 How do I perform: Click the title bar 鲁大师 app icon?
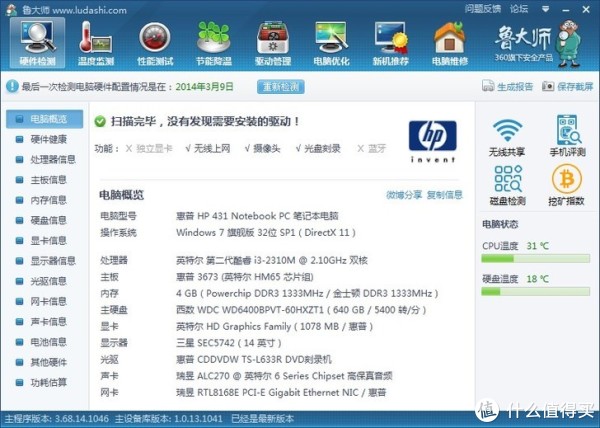click(x=11, y=10)
